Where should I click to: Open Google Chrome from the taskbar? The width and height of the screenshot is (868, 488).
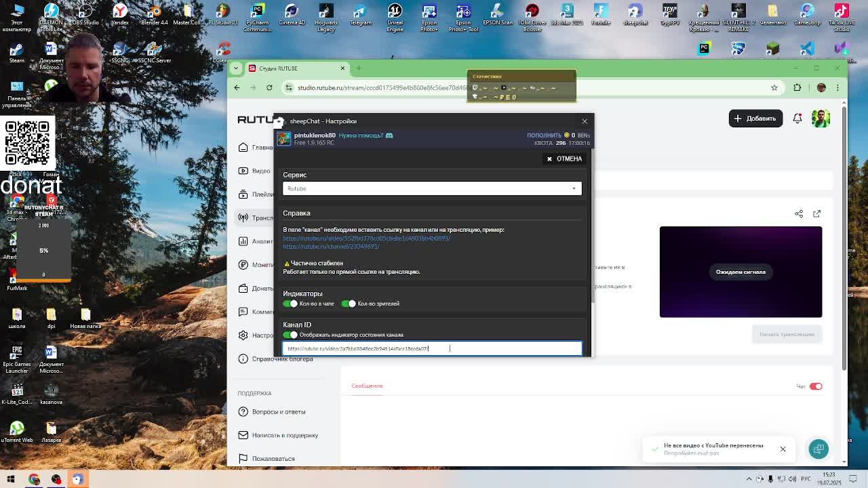[x=34, y=479]
